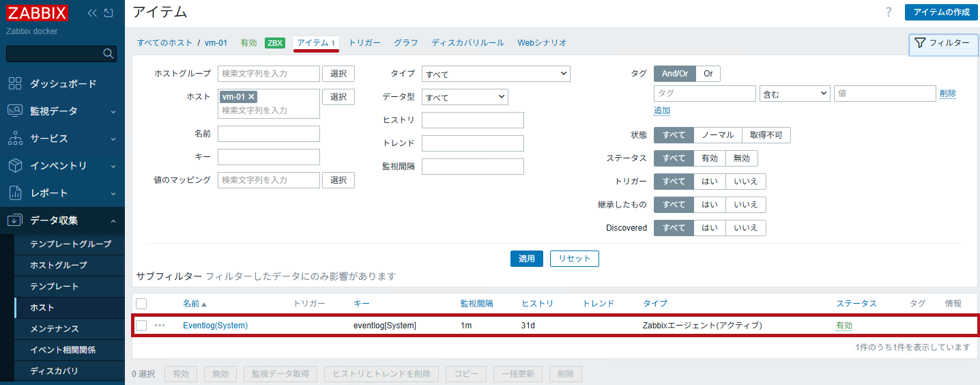
Task: Open the タイプ dropdown
Action: [495, 74]
